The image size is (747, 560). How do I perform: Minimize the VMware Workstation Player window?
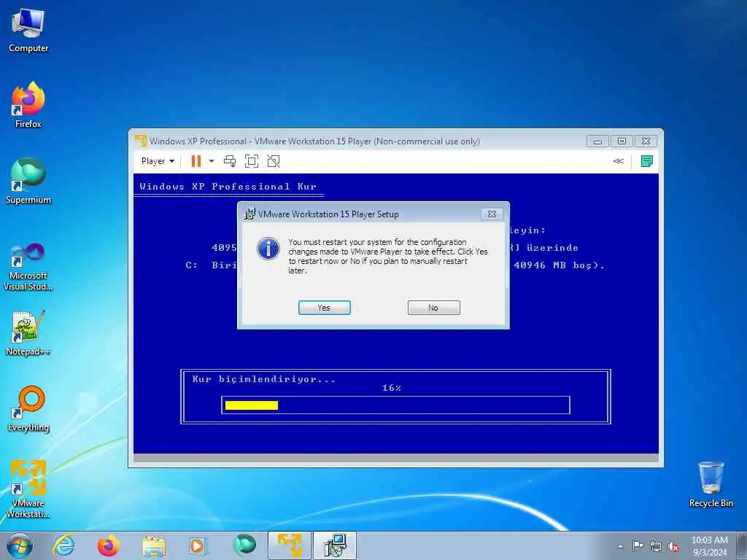click(598, 141)
